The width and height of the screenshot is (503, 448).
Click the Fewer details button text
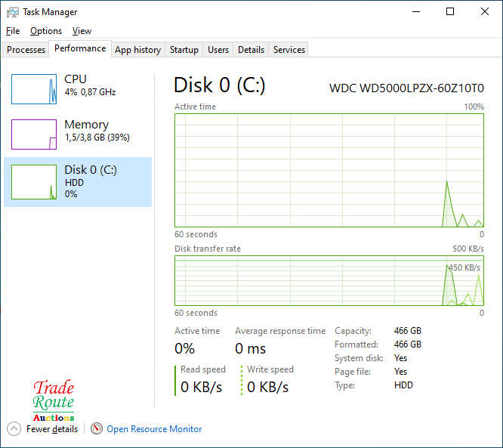point(52,429)
